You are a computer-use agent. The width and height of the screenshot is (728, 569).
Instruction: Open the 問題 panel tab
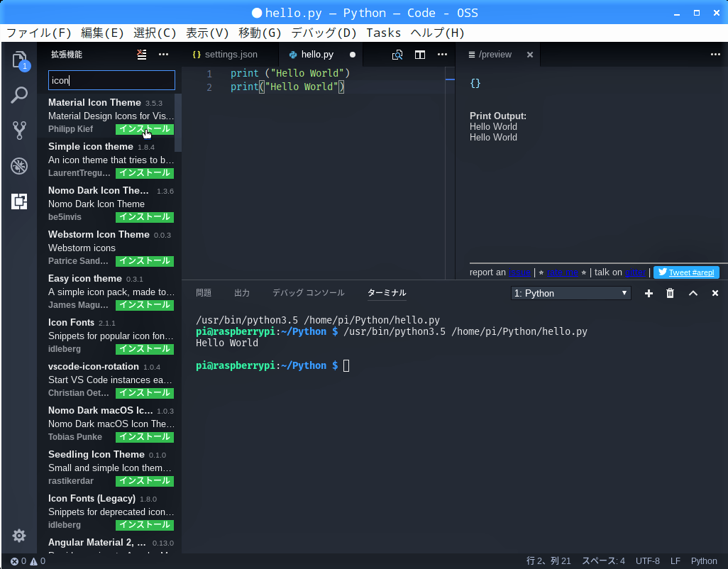tap(204, 293)
